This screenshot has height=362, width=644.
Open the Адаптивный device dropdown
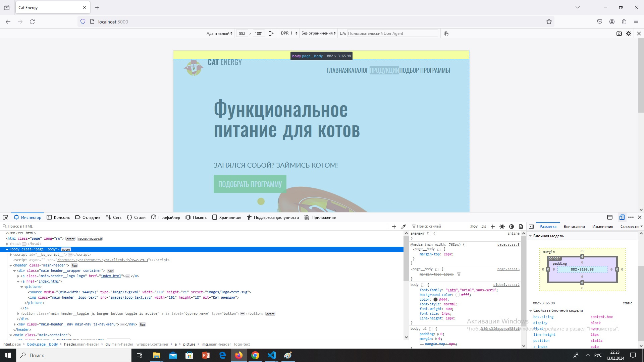click(219, 33)
